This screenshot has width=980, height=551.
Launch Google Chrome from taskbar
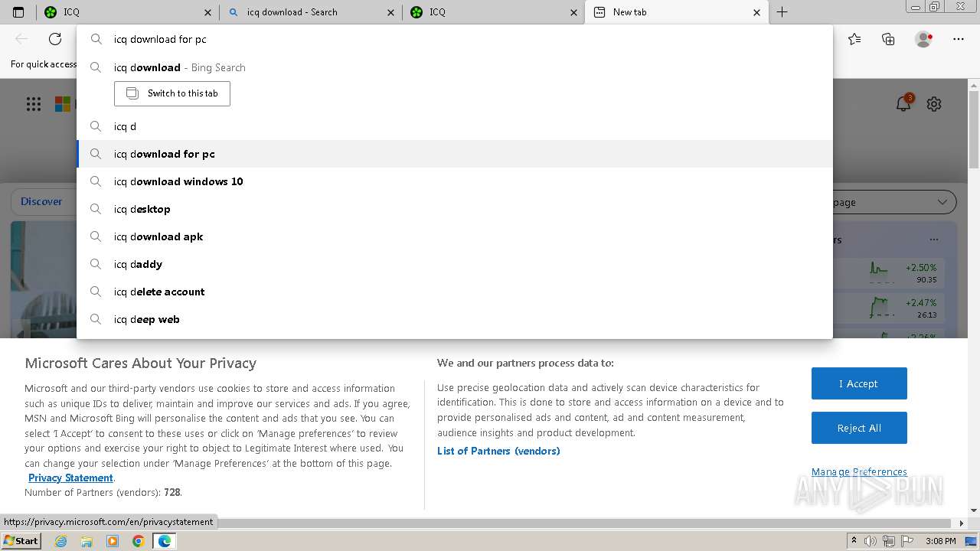point(138,541)
